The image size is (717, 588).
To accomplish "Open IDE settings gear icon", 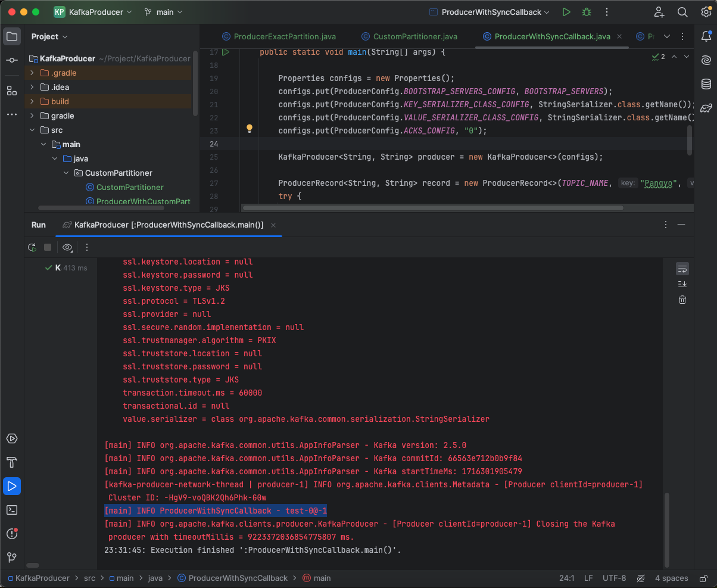I will tap(706, 12).
